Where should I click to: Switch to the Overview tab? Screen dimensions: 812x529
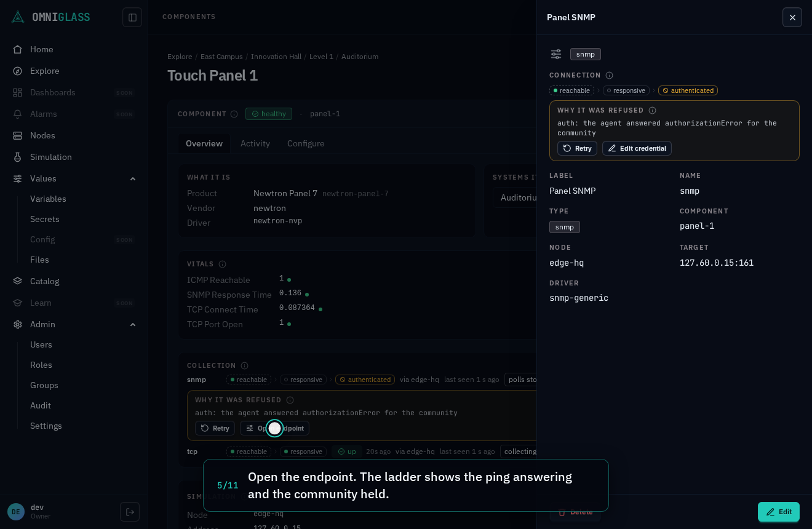[204, 143]
